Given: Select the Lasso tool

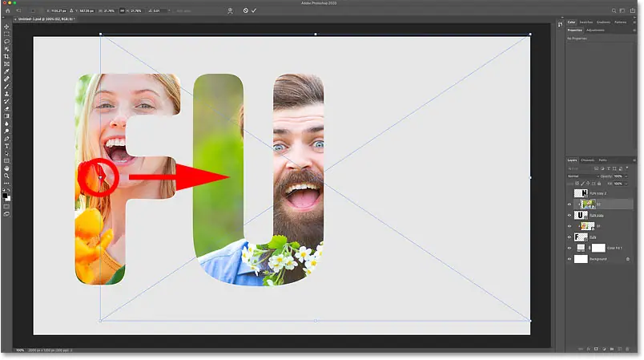Looking at the screenshot, I should [6, 42].
